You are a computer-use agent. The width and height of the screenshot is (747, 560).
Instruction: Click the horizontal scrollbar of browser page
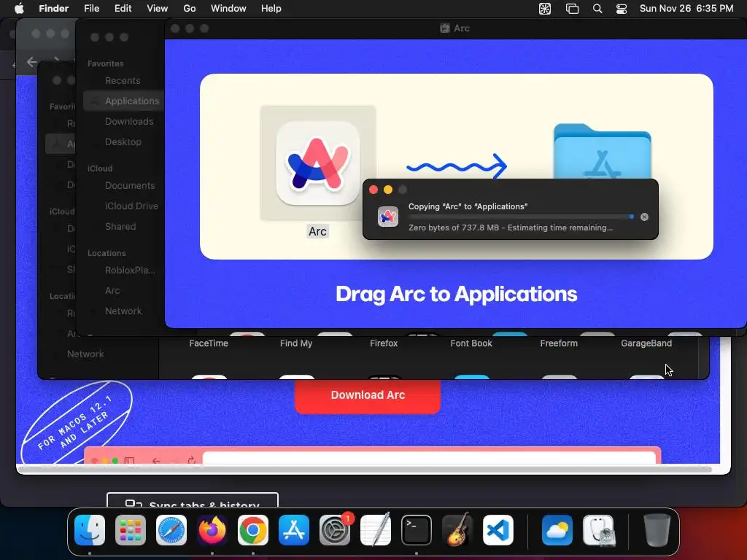tap(365, 469)
